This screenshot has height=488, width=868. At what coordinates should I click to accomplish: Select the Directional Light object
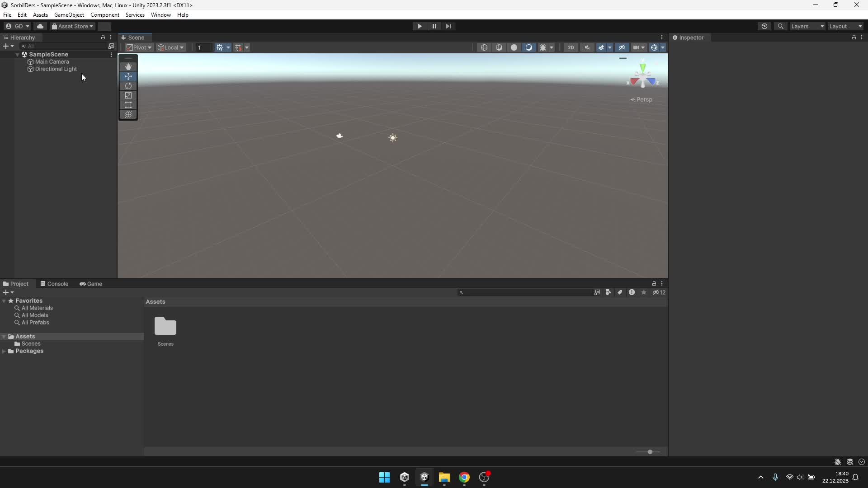pos(56,69)
